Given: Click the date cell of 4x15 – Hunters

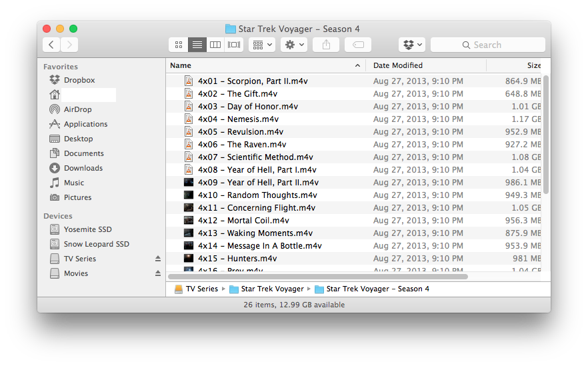Looking at the screenshot, I should [418, 259].
